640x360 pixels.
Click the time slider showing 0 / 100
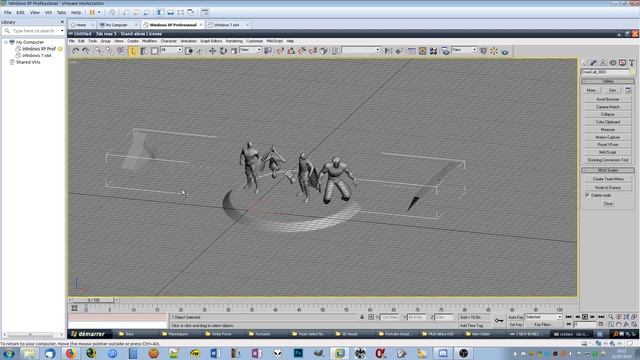pos(93,300)
